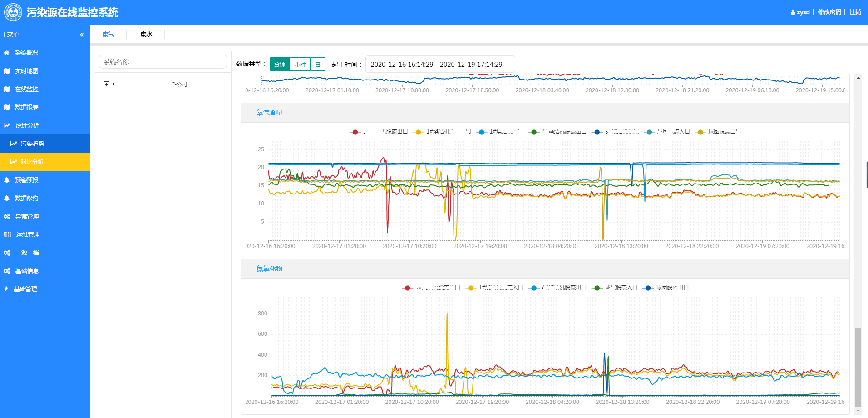The image size is (868, 418).
Task: Click the 系统名称 search field
Action: tap(163, 62)
